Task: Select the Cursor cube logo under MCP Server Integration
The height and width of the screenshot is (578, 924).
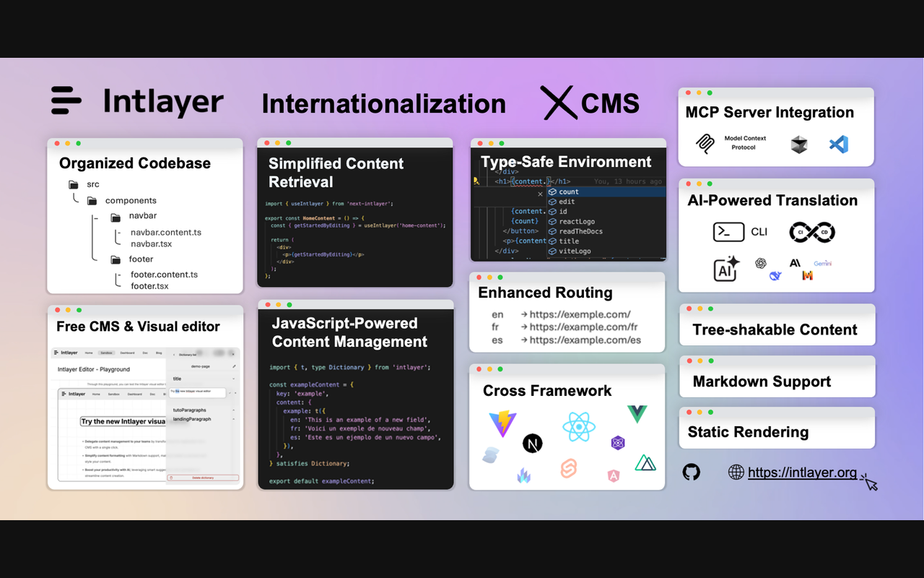Action: coord(798,144)
